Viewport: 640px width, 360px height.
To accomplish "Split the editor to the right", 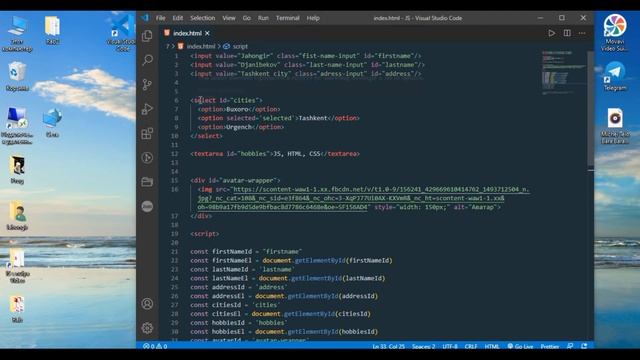I will [x=567, y=33].
